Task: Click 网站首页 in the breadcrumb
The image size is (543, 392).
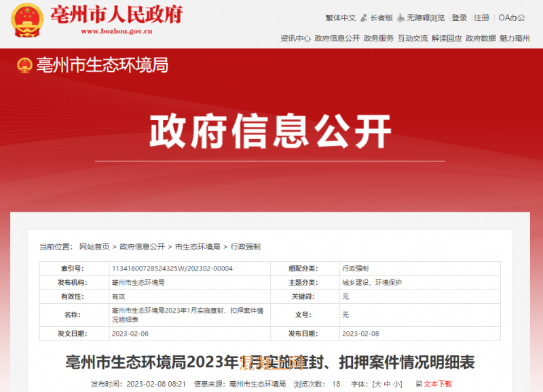Action: point(94,247)
